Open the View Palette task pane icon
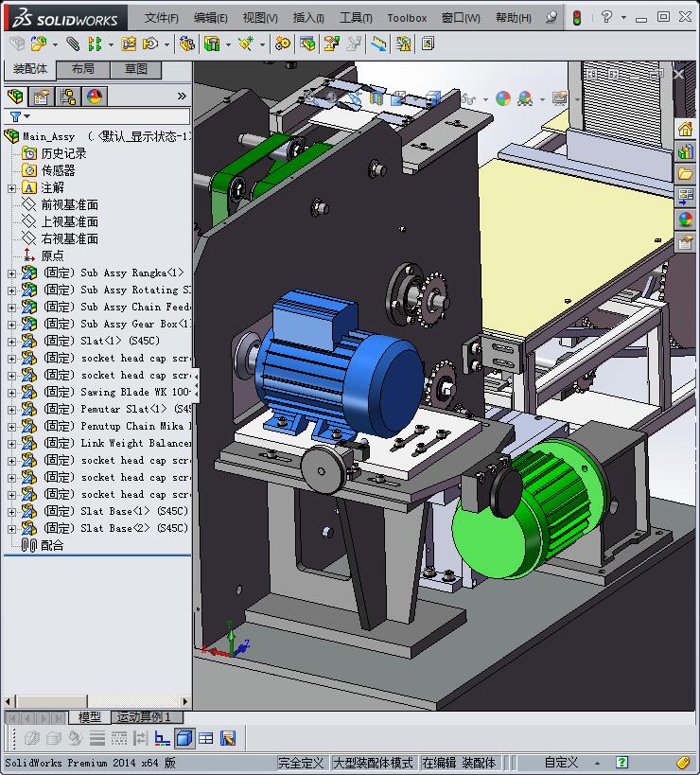 point(685,196)
